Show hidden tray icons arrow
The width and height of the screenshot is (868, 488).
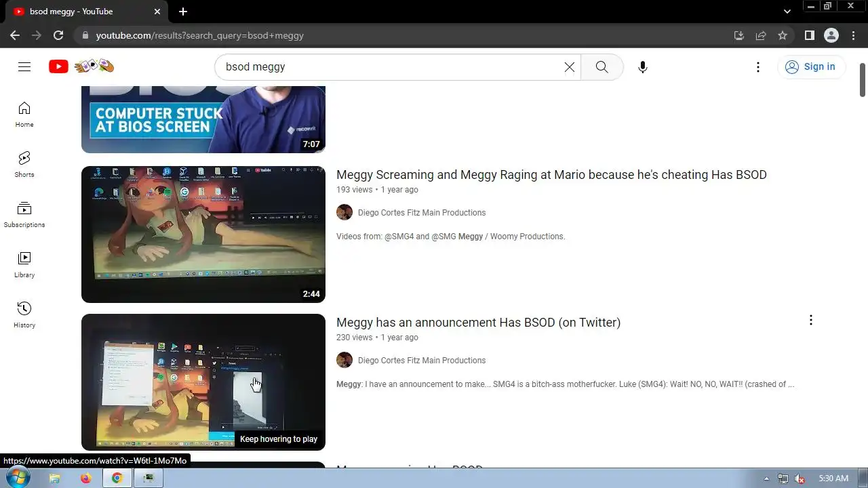766,479
